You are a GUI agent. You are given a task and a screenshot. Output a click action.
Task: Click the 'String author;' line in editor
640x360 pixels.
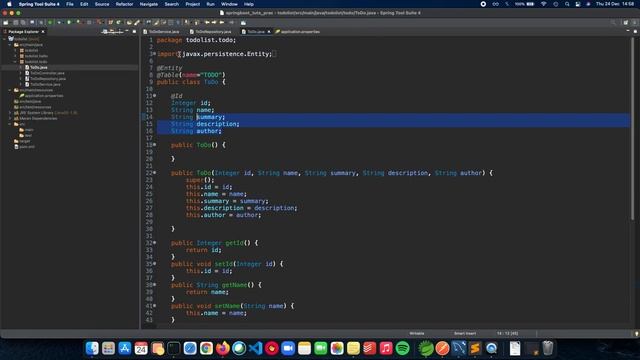click(x=196, y=131)
